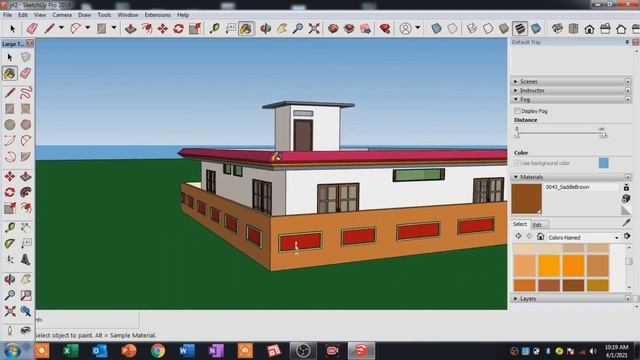Click the SaddleBrown current material preview
Image resolution: width=640 pixels, height=360 pixels.
(x=527, y=199)
